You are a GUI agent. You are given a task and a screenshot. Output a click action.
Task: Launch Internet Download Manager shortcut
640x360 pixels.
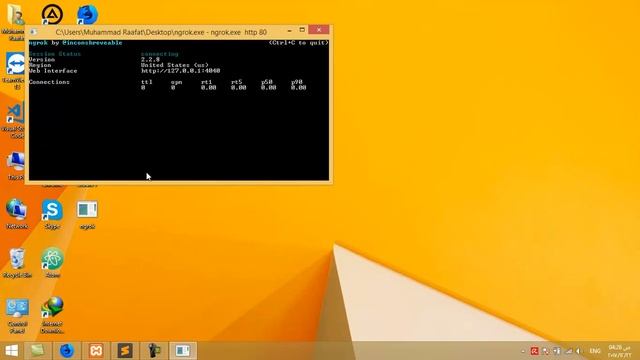click(52, 315)
